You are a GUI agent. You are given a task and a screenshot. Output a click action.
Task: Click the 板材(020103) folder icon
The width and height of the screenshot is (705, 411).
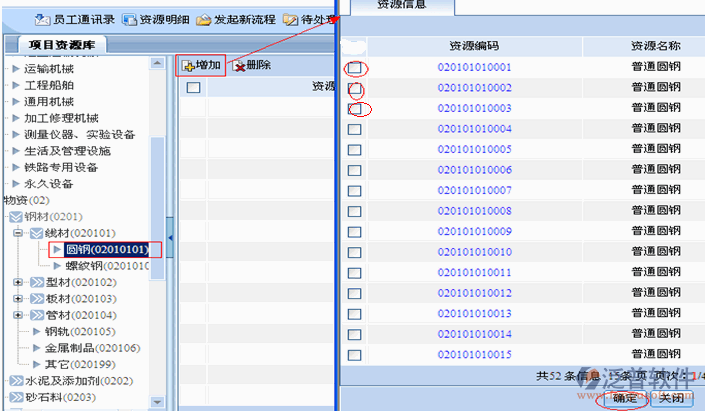[37, 299]
